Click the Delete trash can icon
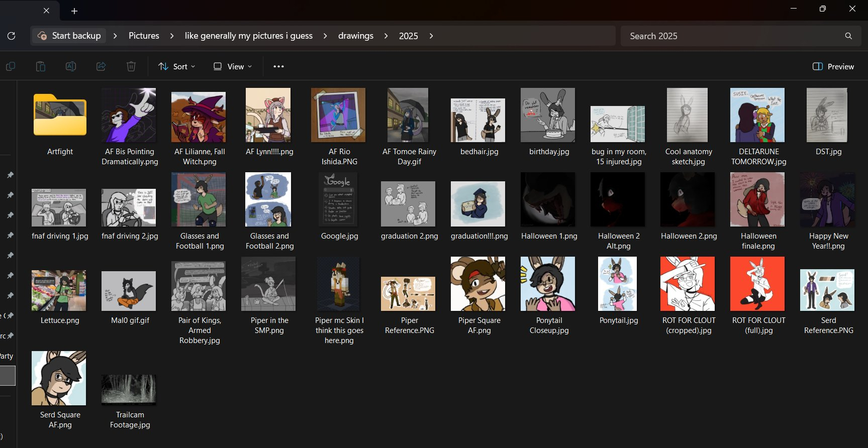 pyautogui.click(x=131, y=66)
